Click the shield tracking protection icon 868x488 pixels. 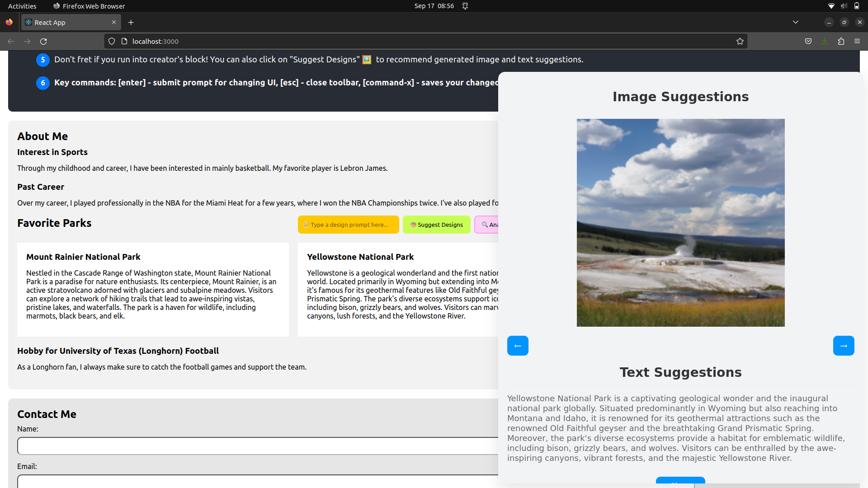click(x=112, y=41)
